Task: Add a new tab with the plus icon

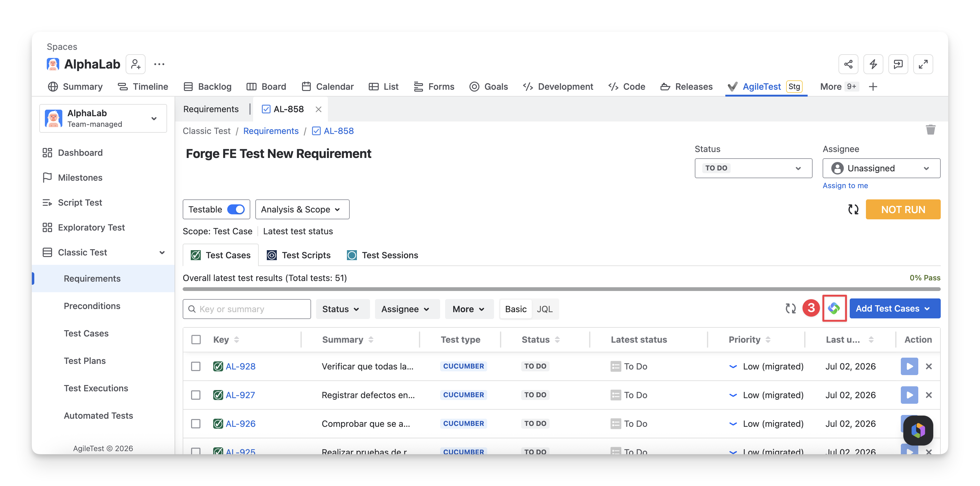Action: tap(873, 87)
